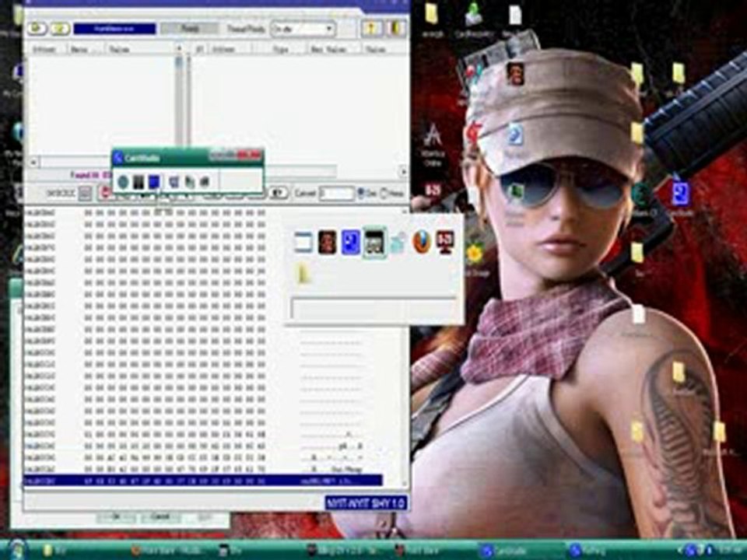Viewport: 747px width, 560px height.
Task: Click the gray memory icon beside address box
Action: click(x=86, y=194)
